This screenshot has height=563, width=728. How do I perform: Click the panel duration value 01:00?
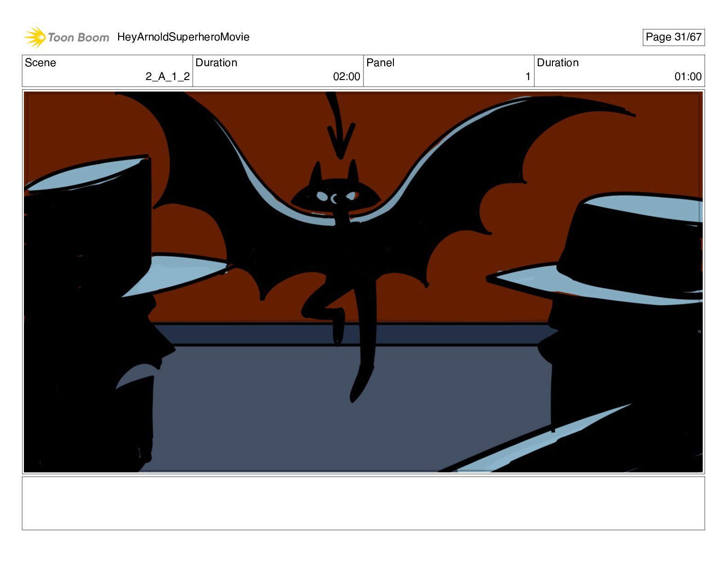point(688,76)
